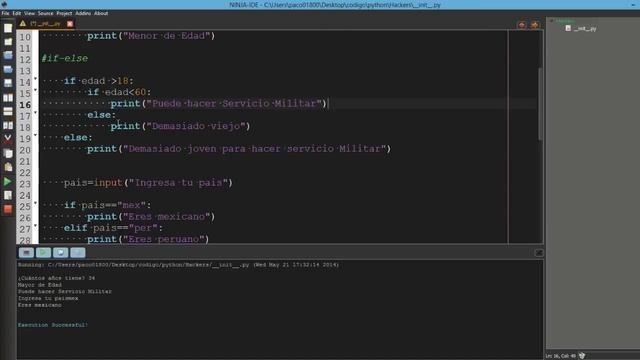Click "Ingresa tu paismex" line in output console
Image resolution: width=640 pixels, height=360 pixels.
[48, 298]
